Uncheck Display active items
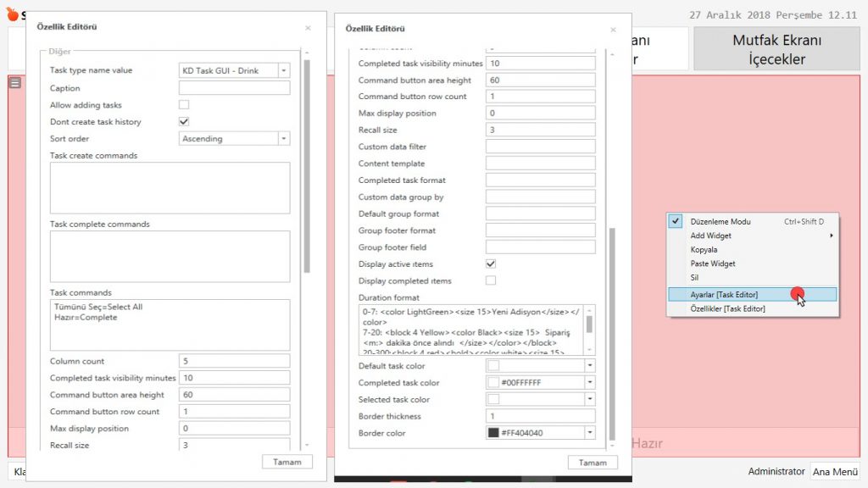 pyautogui.click(x=491, y=264)
